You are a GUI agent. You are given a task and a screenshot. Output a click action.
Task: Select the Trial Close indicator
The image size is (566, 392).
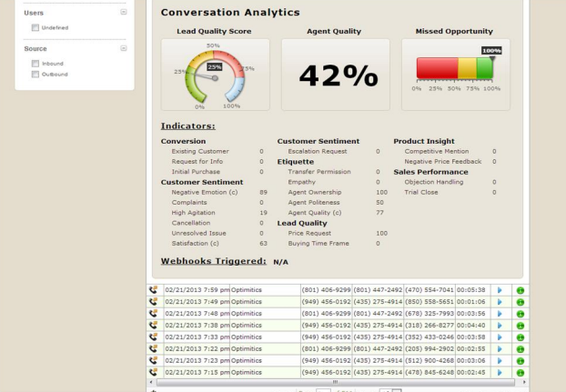coord(421,193)
